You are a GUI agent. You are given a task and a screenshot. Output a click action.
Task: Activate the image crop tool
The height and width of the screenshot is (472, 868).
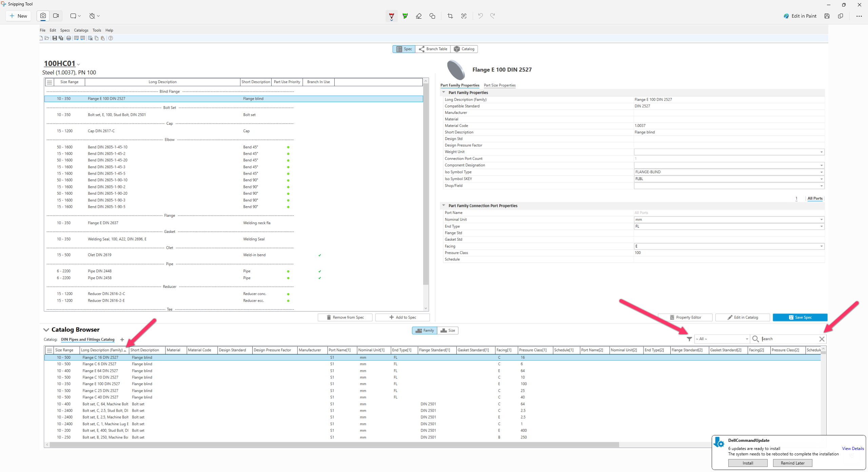pos(450,16)
